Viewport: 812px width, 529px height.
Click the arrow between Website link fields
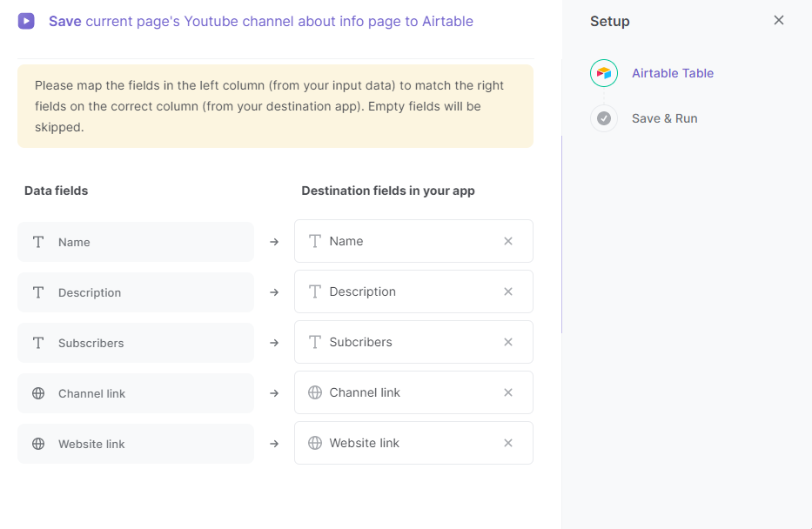click(x=274, y=444)
